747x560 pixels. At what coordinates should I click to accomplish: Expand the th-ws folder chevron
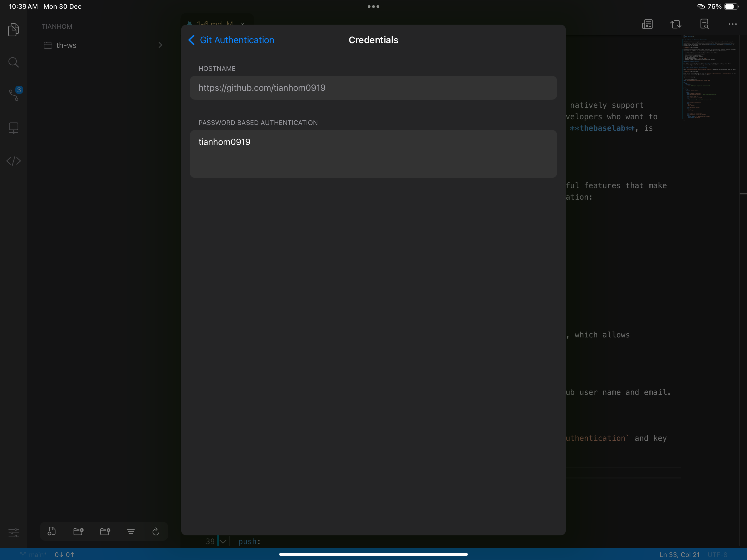160,45
